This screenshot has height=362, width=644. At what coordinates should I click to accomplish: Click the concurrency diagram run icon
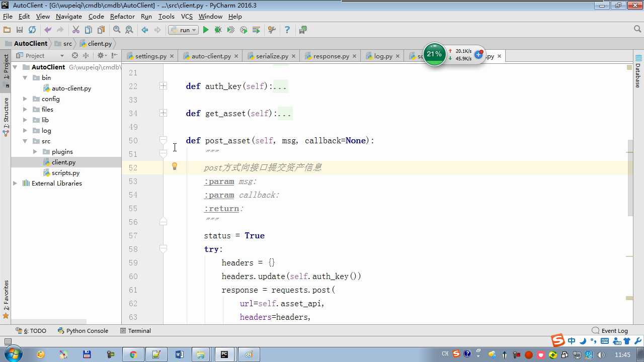click(x=256, y=30)
